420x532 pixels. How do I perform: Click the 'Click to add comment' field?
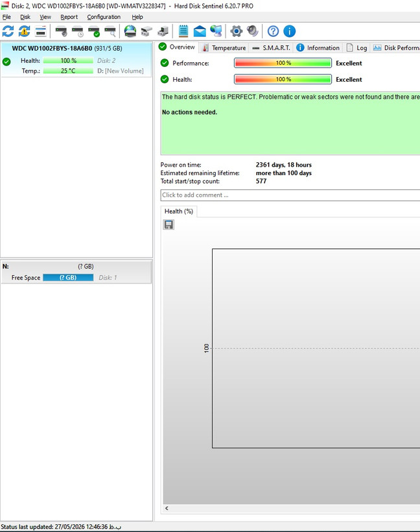pos(290,195)
